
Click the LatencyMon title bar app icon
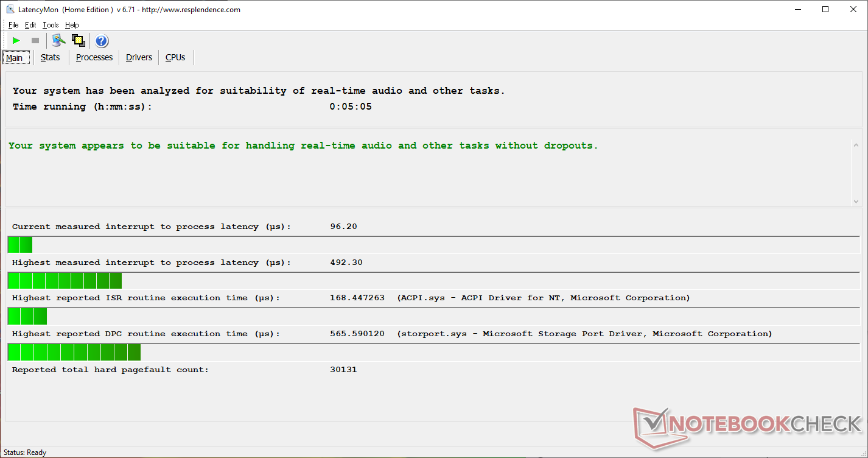11,9
